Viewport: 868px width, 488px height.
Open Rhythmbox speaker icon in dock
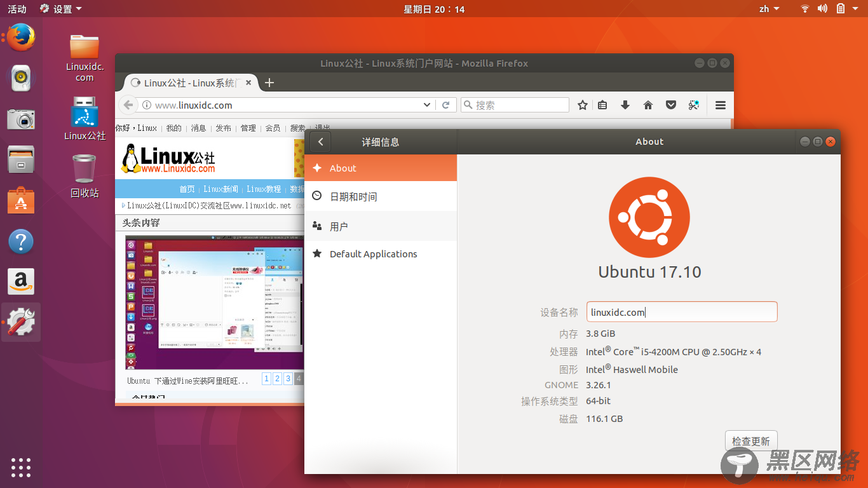click(21, 78)
